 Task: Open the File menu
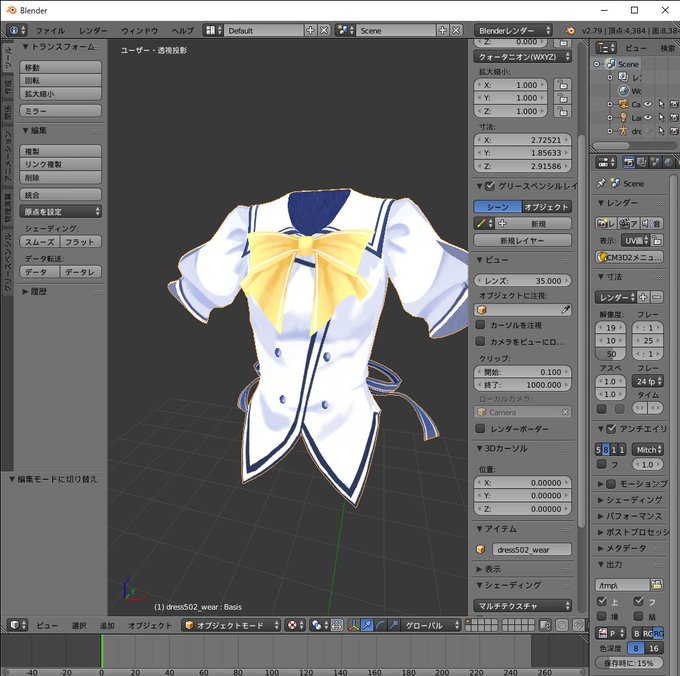coord(50,30)
